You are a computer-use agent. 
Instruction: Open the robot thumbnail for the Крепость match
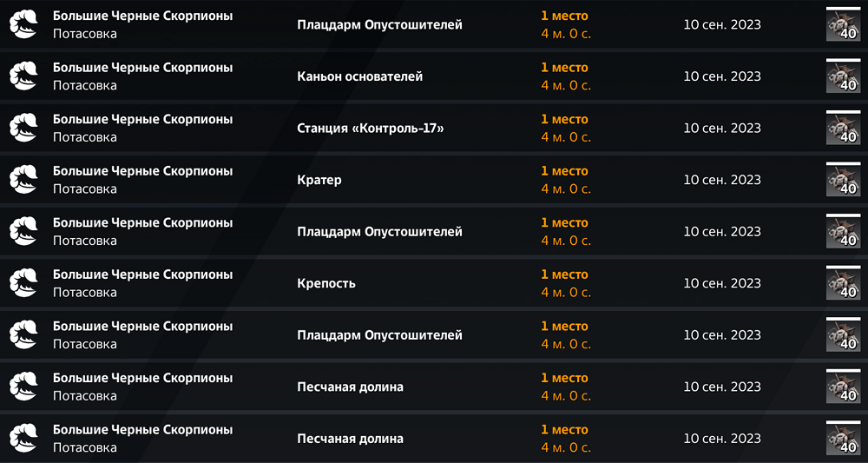tap(841, 283)
